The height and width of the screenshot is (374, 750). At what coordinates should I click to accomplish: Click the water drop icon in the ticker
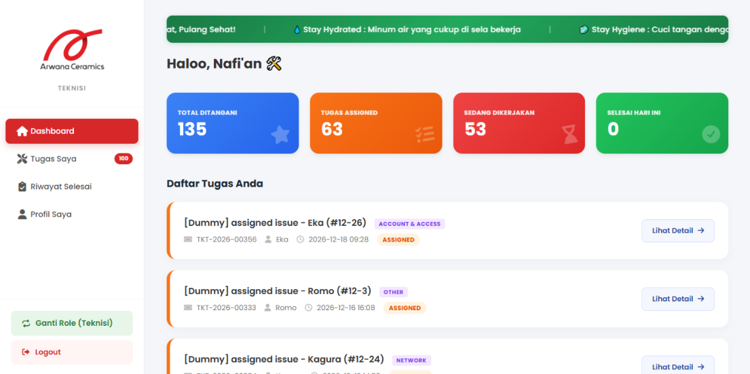(298, 30)
